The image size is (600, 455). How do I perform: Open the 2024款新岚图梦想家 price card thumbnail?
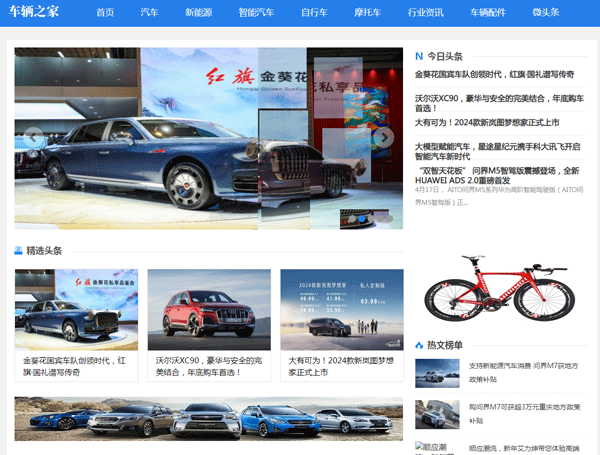click(x=342, y=310)
